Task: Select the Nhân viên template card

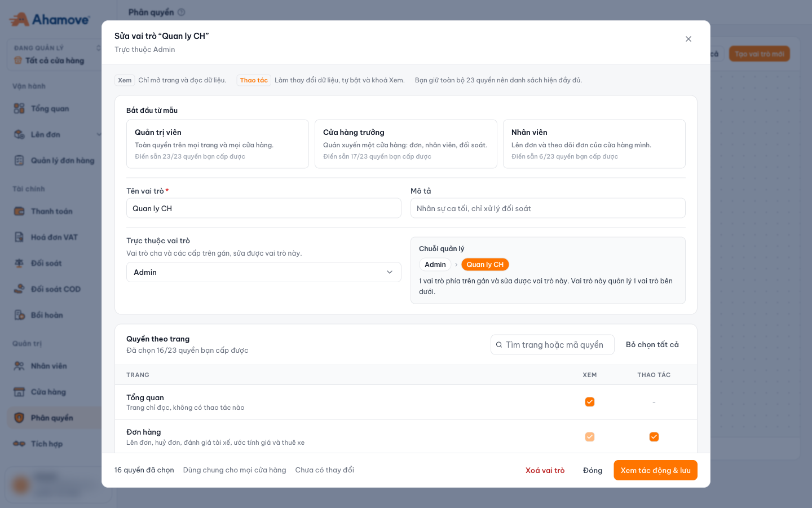Action: pos(594,144)
